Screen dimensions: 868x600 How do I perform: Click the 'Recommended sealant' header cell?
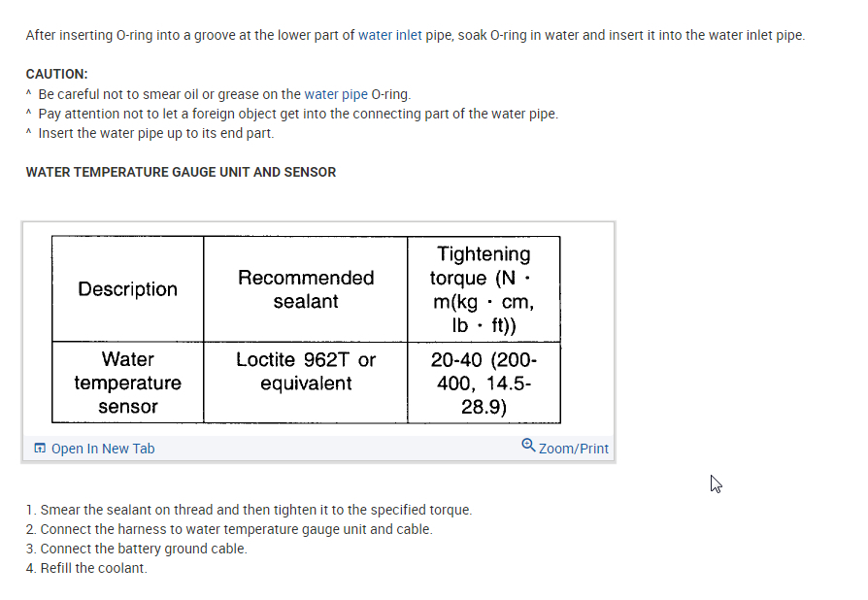coord(305,289)
